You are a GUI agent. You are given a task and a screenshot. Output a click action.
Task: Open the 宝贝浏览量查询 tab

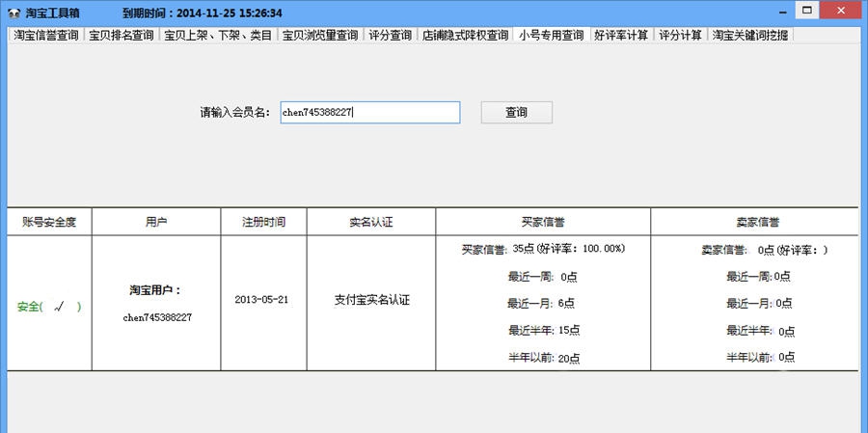click(320, 36)
